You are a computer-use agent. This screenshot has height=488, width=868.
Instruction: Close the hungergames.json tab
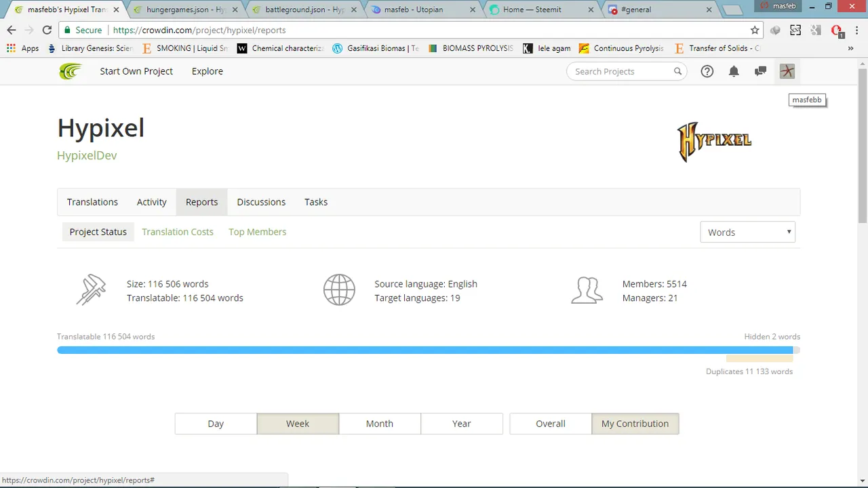pos(235,9)
